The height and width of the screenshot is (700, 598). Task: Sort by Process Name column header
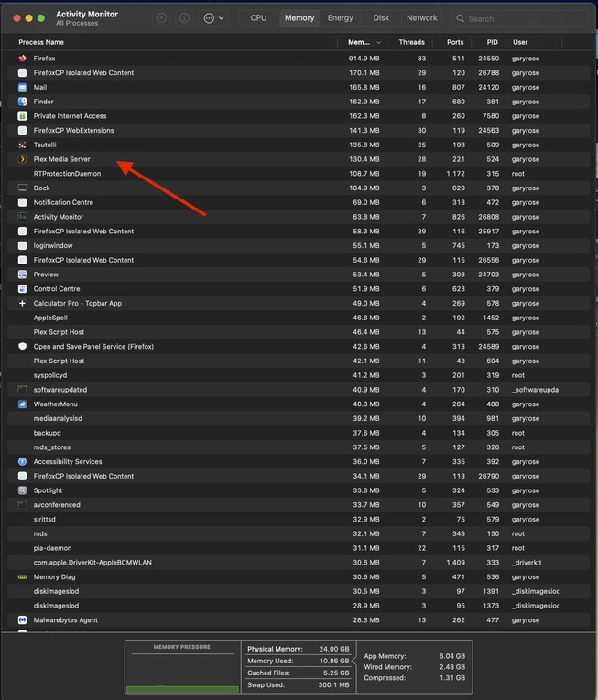coord(41,42)
